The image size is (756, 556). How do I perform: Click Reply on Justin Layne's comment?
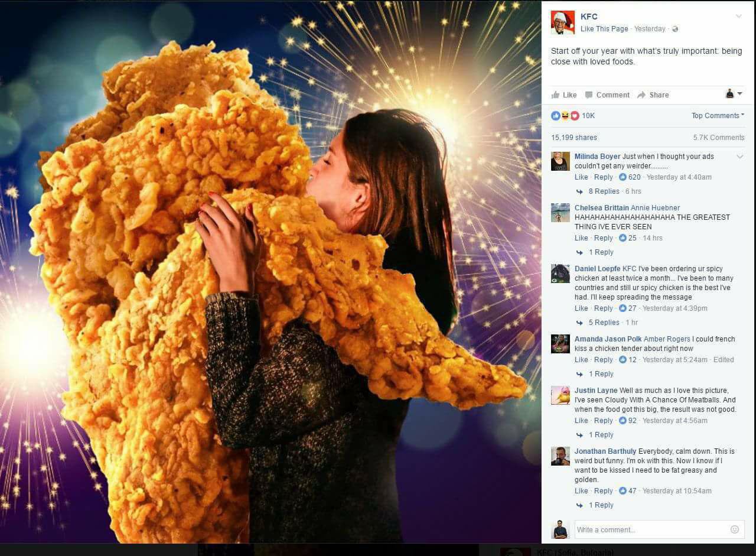coord(604,421)
